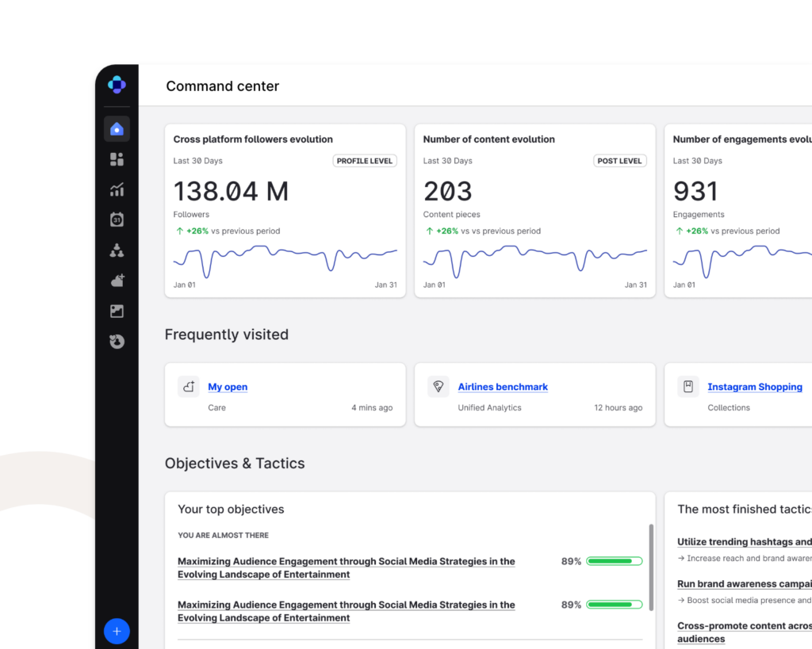
Task: Click the blue plus create button
Action: [117, 631]
